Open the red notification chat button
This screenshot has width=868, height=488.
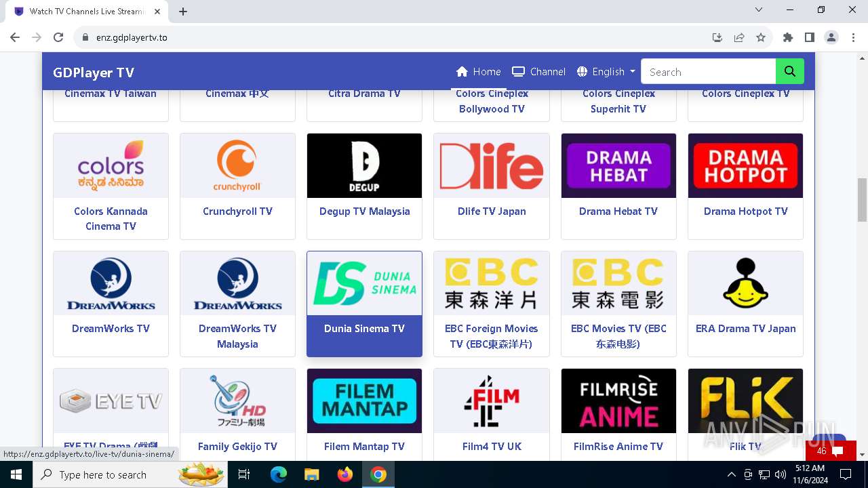point(830,451)
